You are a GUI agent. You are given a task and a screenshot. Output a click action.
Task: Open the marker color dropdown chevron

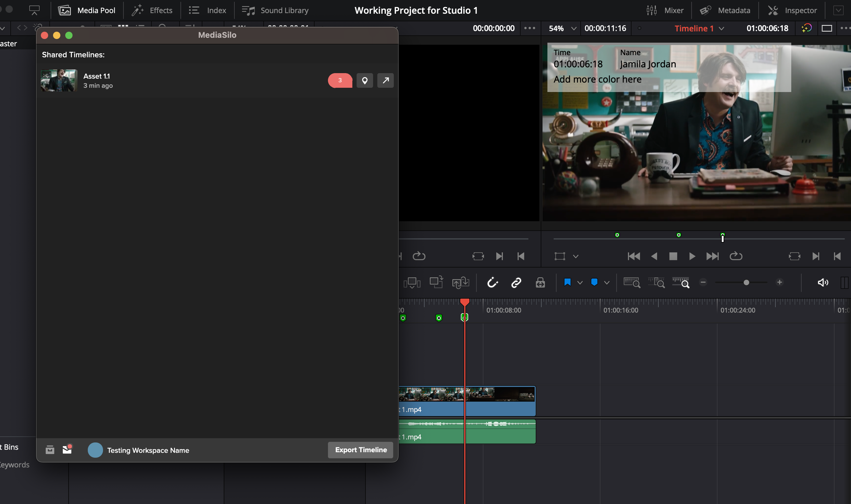[607, 282]
